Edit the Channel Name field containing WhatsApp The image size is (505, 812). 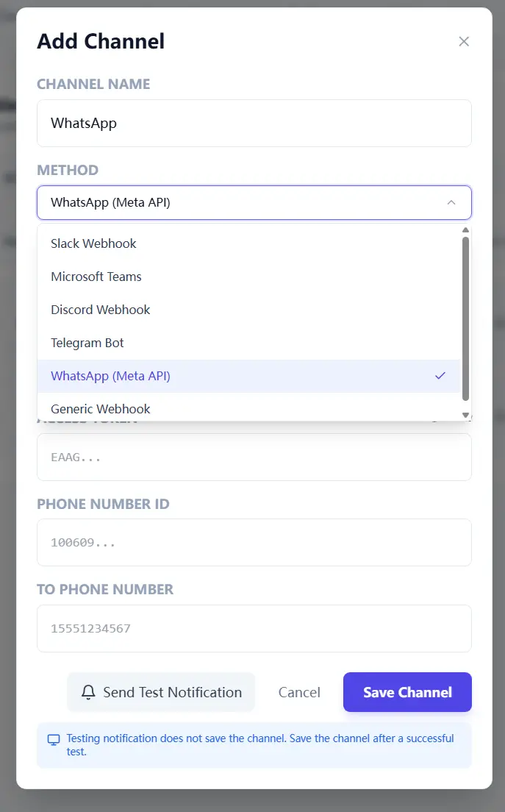(254, 124)
